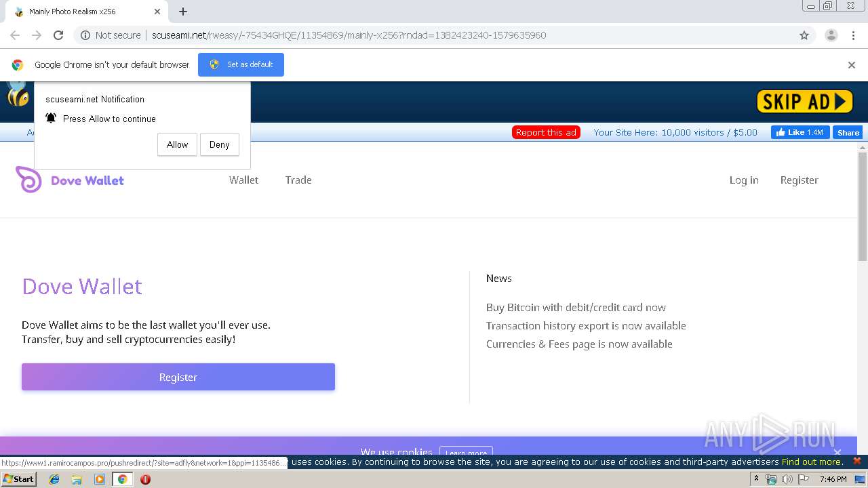Click the large purple Register button
Viewport: 868px width, 488px height.
[x=178, y=377]
